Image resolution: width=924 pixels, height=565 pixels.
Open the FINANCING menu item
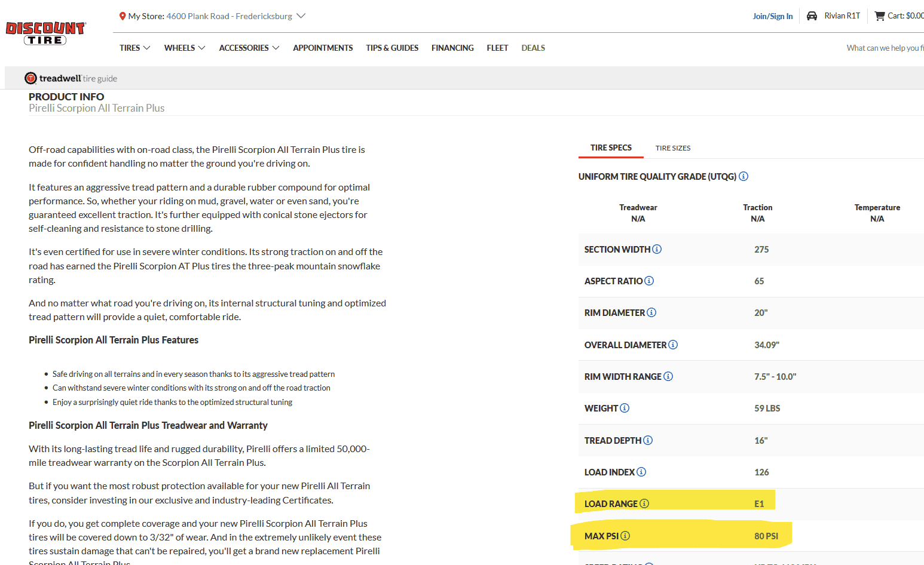pos(452,48)
